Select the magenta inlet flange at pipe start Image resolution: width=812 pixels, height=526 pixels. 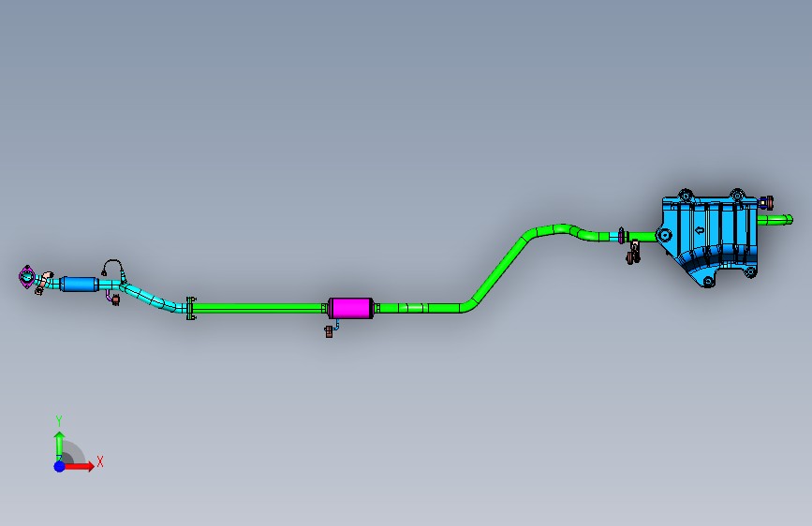[x=26, y=276]
